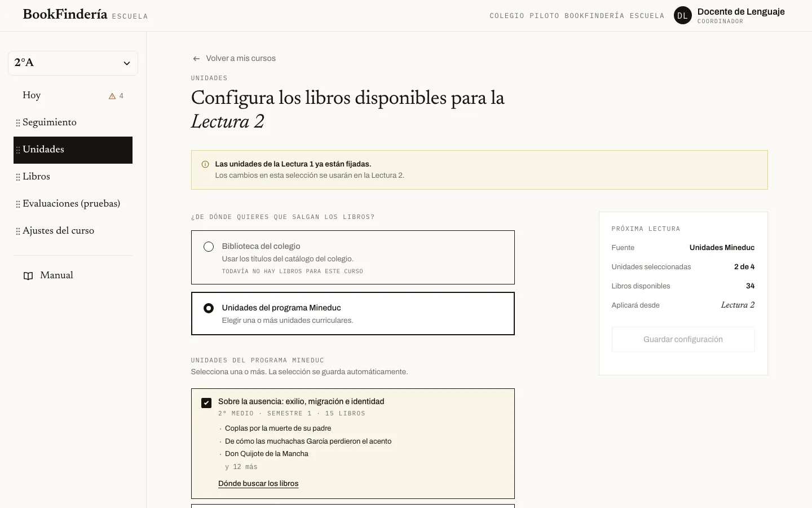812x508 pixels.
Task: Click Dónde buscar los libros link
Action: pos(258,484)
